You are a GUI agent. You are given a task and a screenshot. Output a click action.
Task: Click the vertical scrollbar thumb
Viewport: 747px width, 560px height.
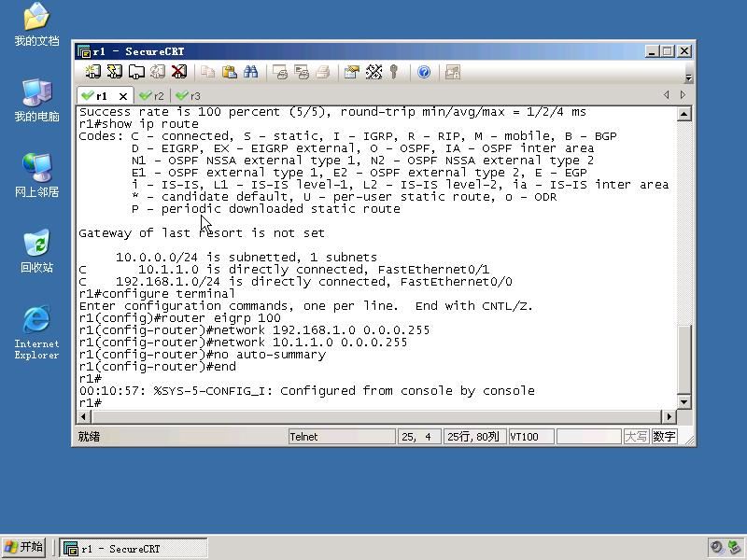[x=684, y=360]
